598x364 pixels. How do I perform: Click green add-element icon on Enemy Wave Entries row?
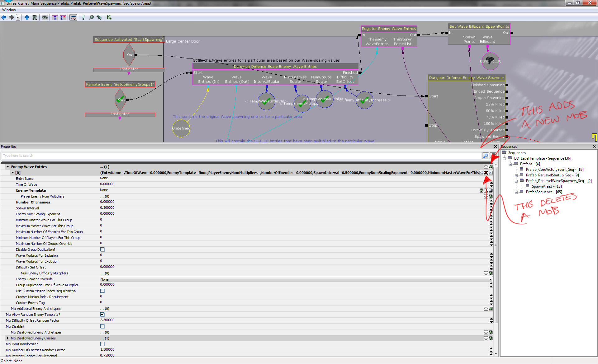[x=491, y=167]
